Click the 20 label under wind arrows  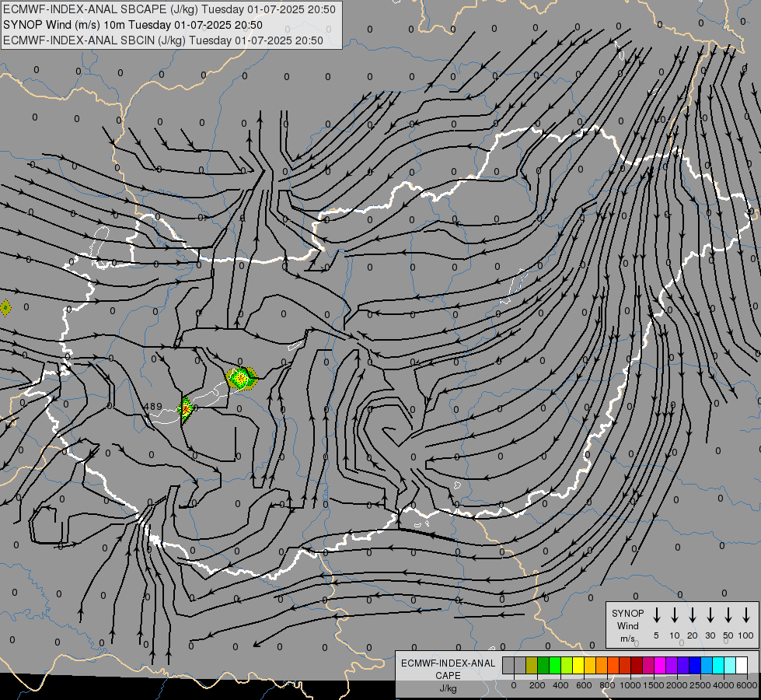(693, 635)
